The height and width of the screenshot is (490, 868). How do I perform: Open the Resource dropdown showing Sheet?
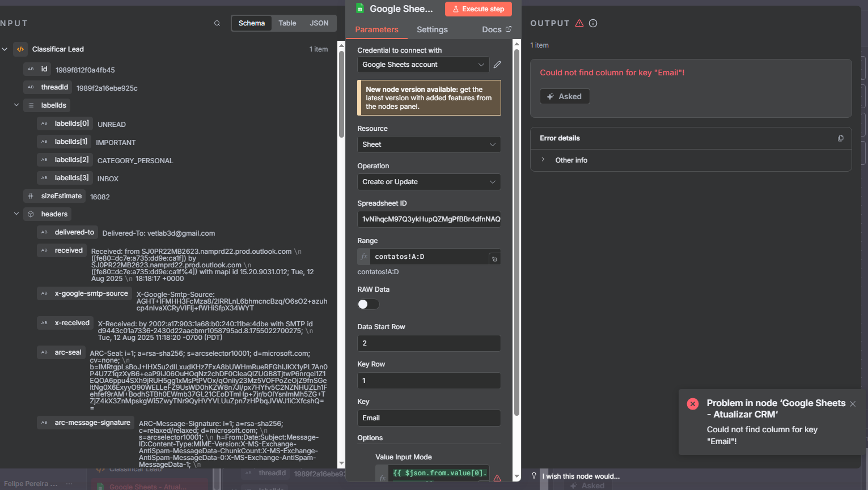(429, 144)
